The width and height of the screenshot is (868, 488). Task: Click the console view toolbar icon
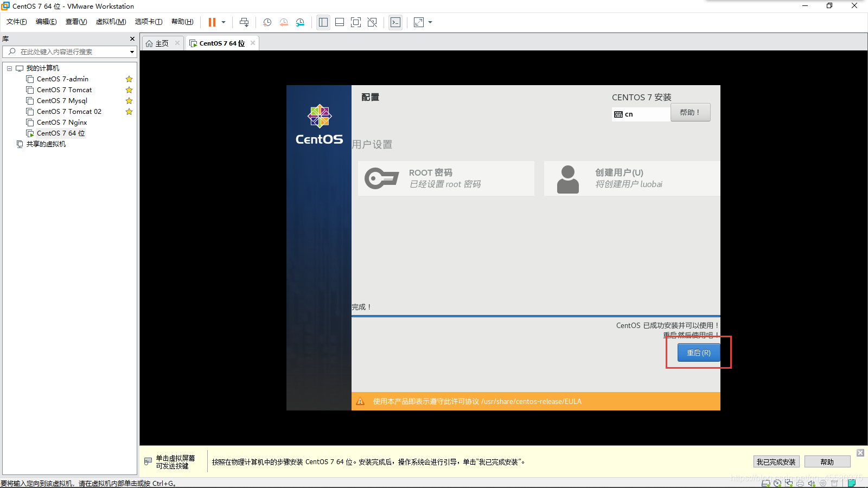(x=395, y=22)
